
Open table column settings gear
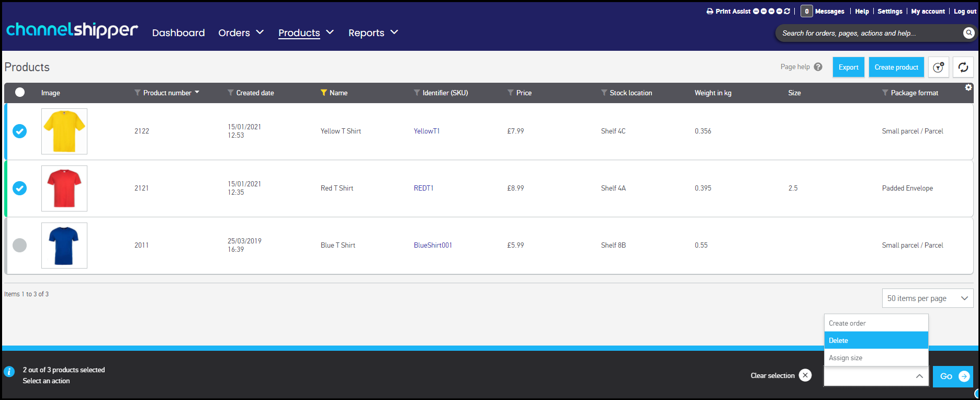pos(968,87)
